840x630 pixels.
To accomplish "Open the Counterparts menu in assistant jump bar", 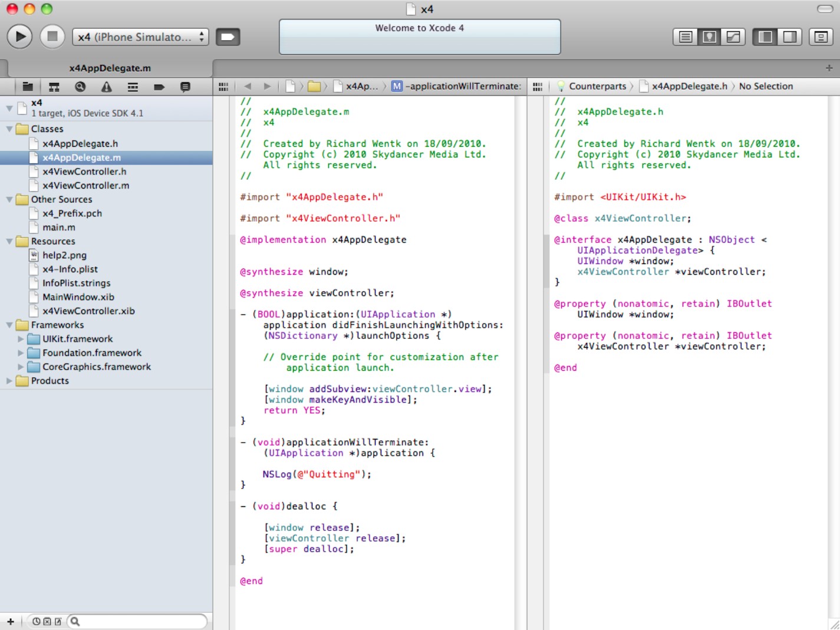I will pyautogui.click(x=592, y=86).
